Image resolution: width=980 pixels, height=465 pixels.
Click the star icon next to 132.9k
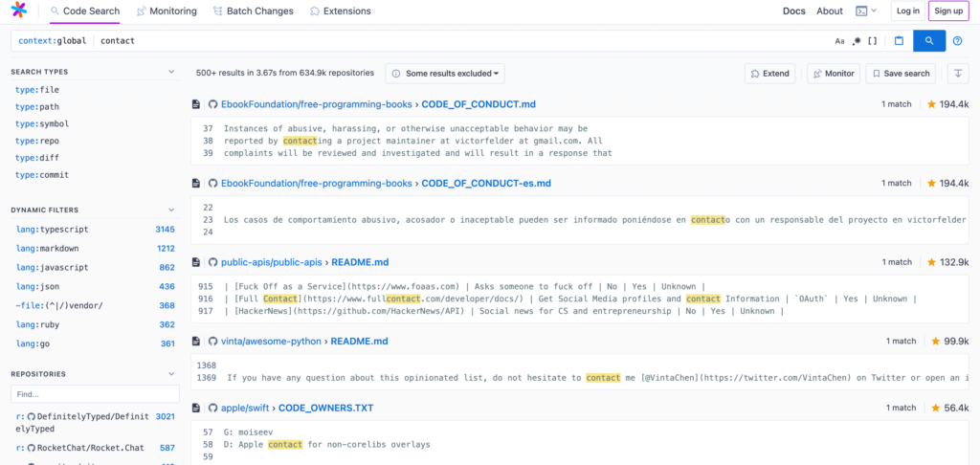point(931,262)
